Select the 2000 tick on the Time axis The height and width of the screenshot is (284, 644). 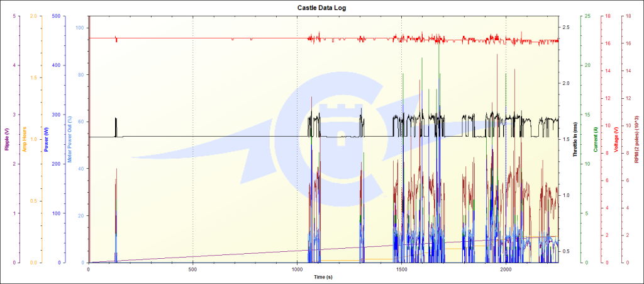point(506,268)
